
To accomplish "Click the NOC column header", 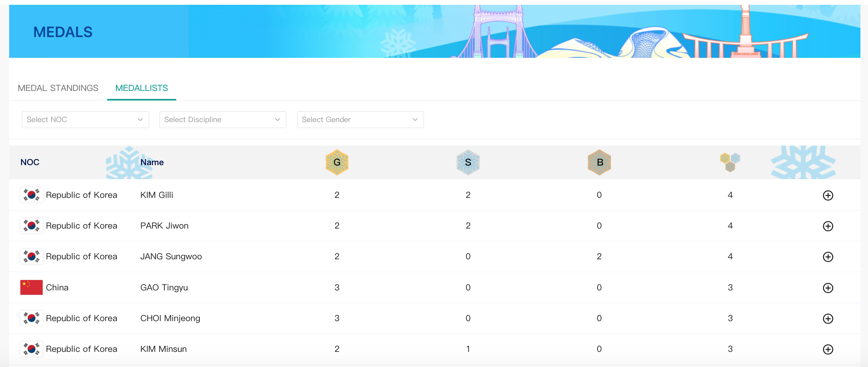I will pyautogui.click(x=30, y=162).
